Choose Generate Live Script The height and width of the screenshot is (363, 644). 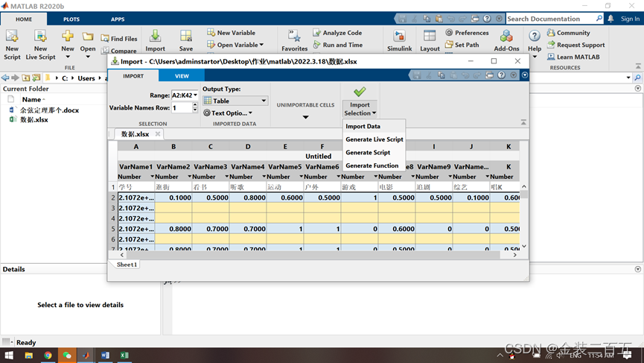(x=374, y=139)
